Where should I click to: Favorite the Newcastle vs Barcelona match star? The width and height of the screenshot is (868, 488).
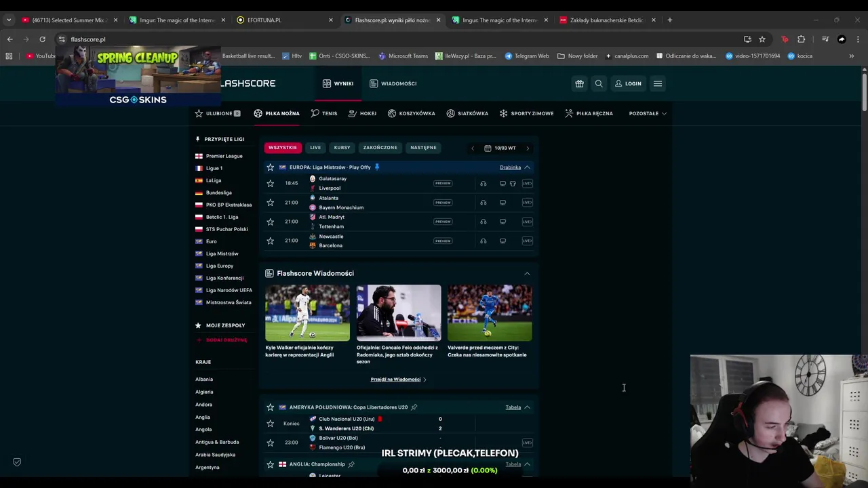pos(270,241)
